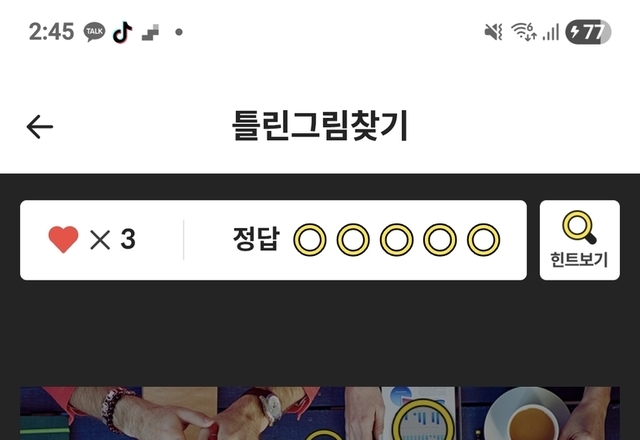Tap the cellular signal bars icon
Screen dimensions: 640x440
coord(550,32)
